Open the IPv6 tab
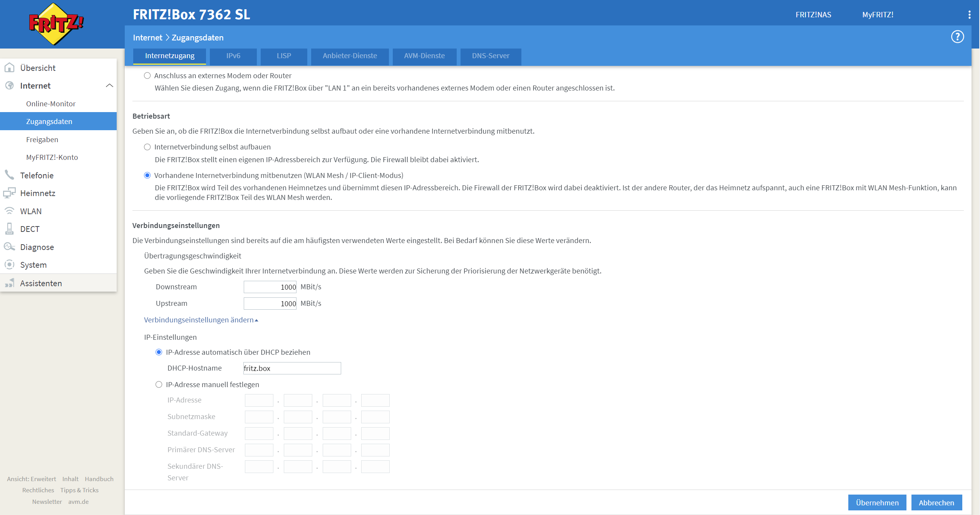The image size is (980, 515). click(x=233, y=56)
